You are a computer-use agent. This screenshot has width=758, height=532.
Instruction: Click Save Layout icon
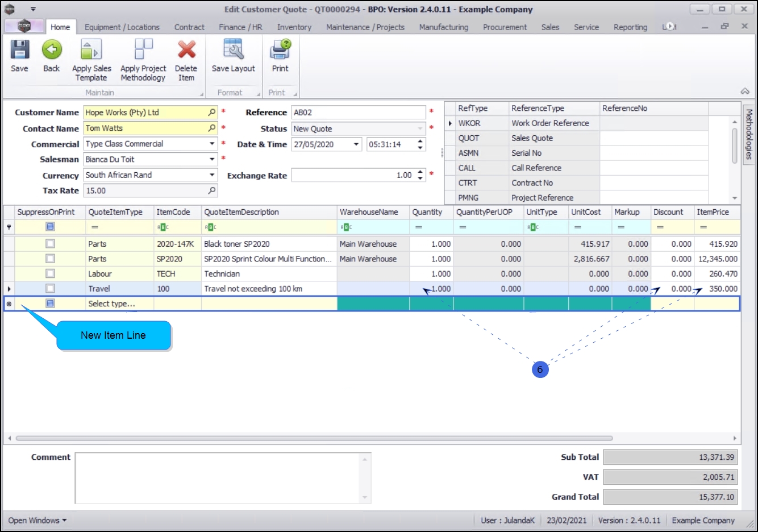pos(233,51)
